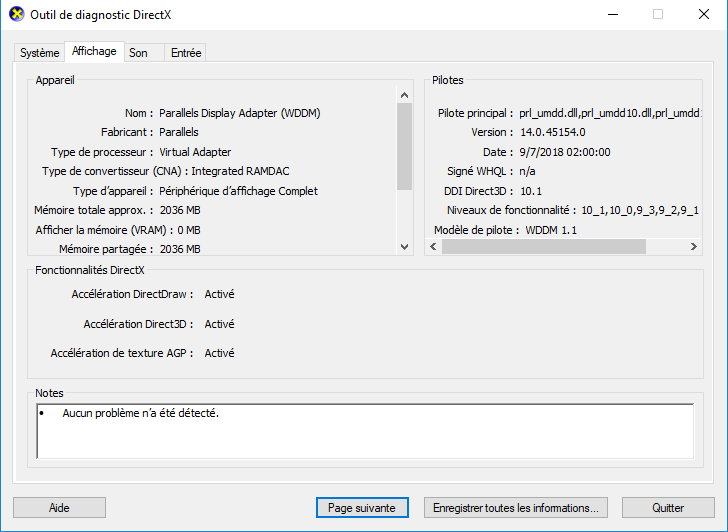Click Niveaux de fonctionnalité value '10_1,10_0,9_3'
Viewport: 728px width, 532px height.
(x=640, y=210)
